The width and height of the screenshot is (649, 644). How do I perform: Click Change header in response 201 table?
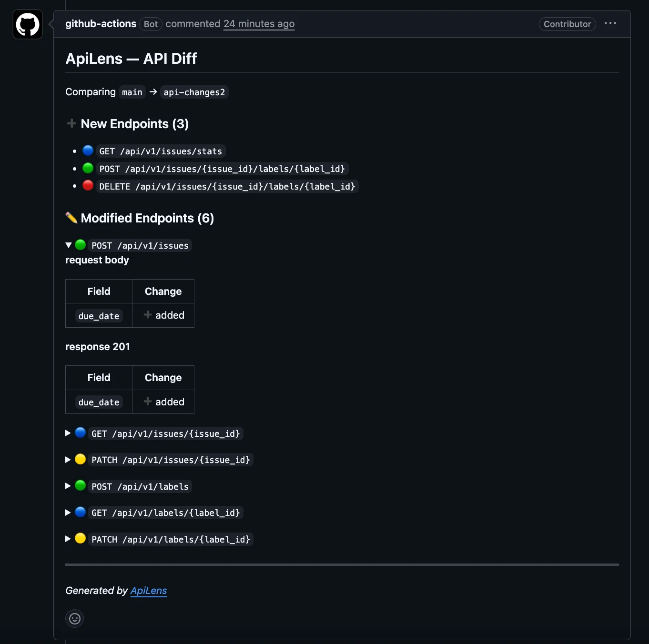tap(163, 378)
